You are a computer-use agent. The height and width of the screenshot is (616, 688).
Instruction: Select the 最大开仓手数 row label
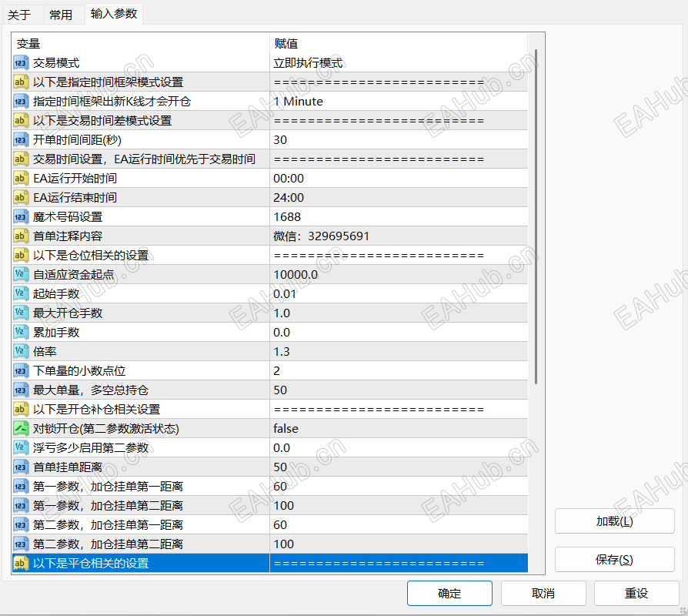[68, 313]
